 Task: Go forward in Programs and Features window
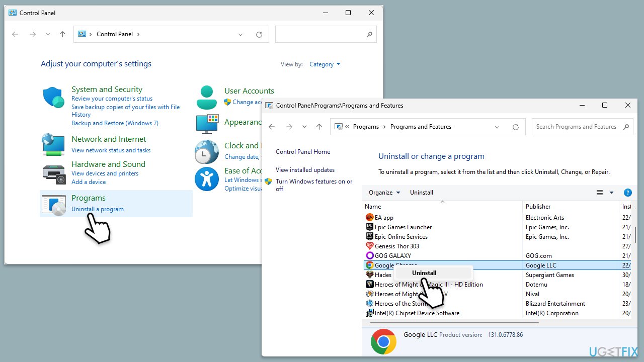point(289,127)
